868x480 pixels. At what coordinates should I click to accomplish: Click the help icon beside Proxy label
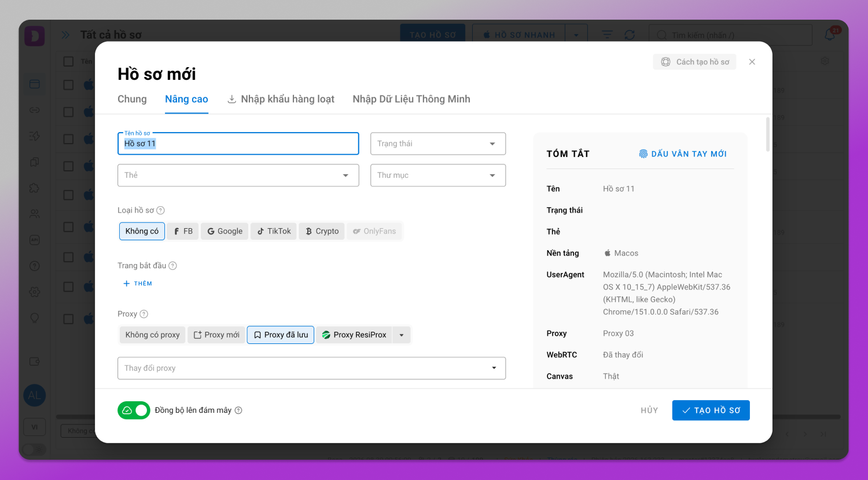click(144, 314)
